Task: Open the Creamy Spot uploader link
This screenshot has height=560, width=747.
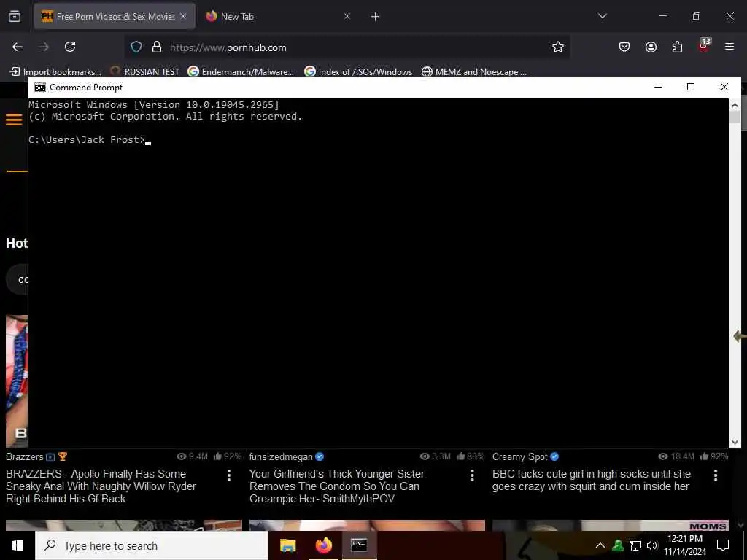Action: click(x=519, y=456)
